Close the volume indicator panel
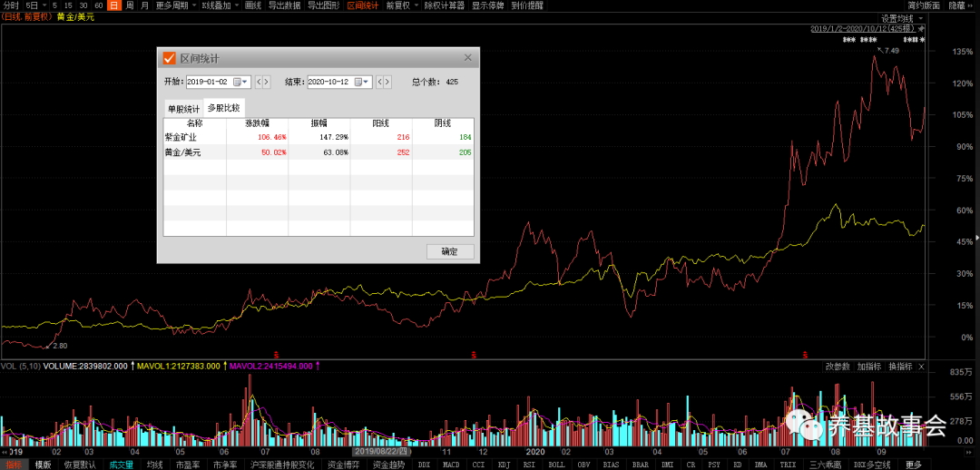This screenshot has width=980, height=470. coord(921,367)
